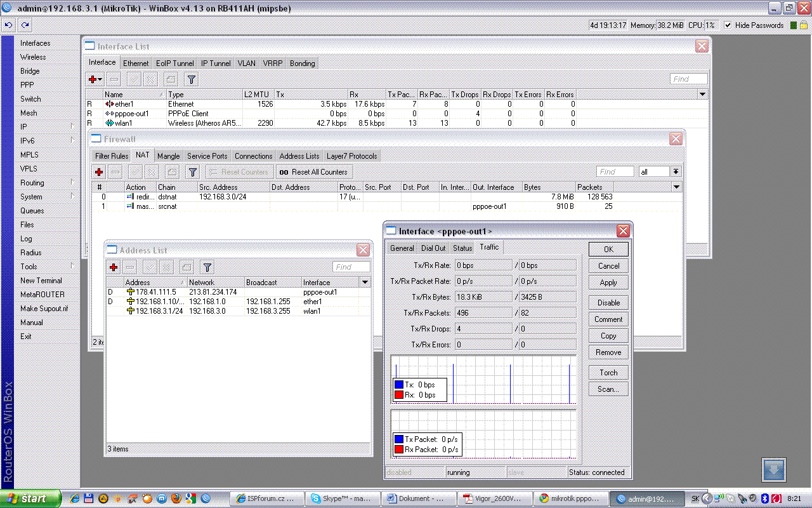Click blue down-arrow icon at bottom right
The height and width of the screenshot is (508, 812).
(774, 471)
